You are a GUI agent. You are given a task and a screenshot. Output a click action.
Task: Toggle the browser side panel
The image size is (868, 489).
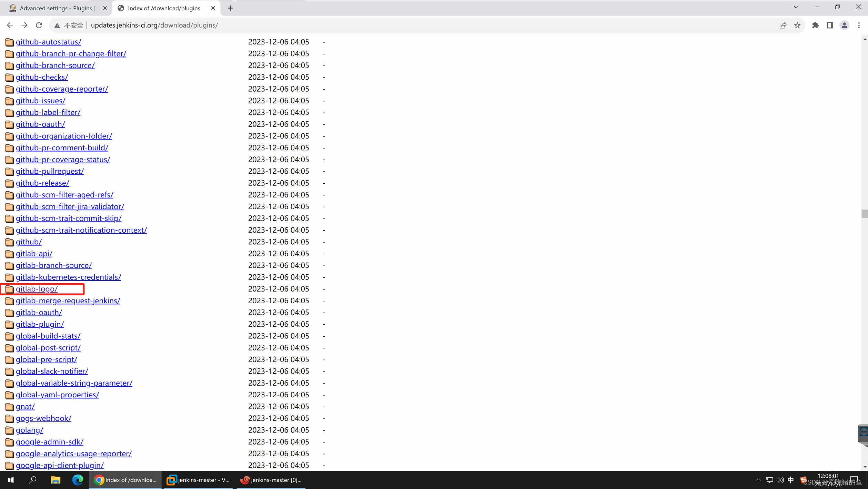point(830,25)
